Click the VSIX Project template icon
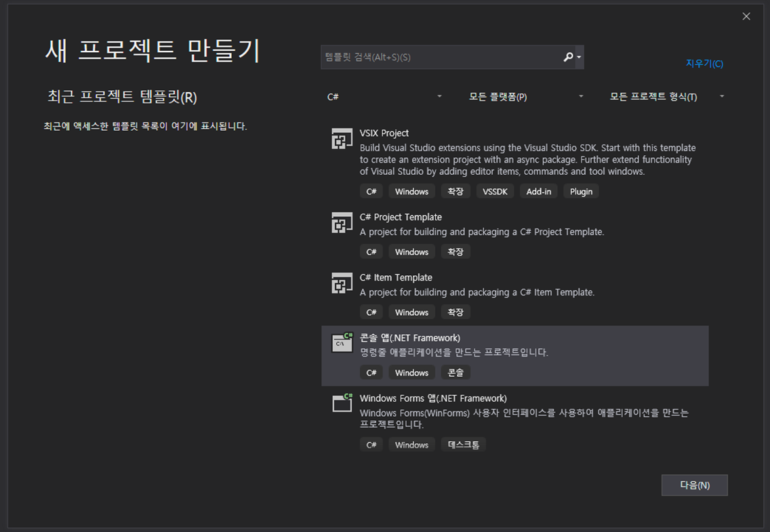This screenshot has width=770, height=532. pyautogui.click(x=342, y=139)
